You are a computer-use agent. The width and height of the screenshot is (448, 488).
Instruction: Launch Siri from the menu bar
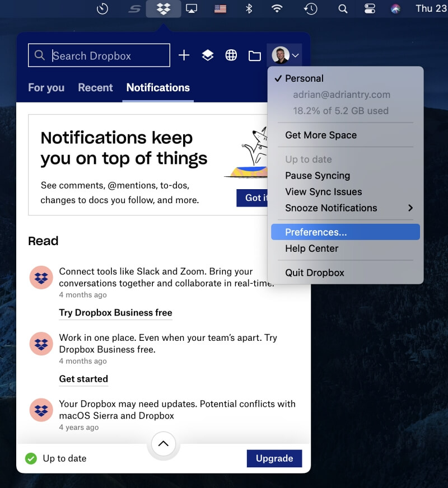click(396, 9)
